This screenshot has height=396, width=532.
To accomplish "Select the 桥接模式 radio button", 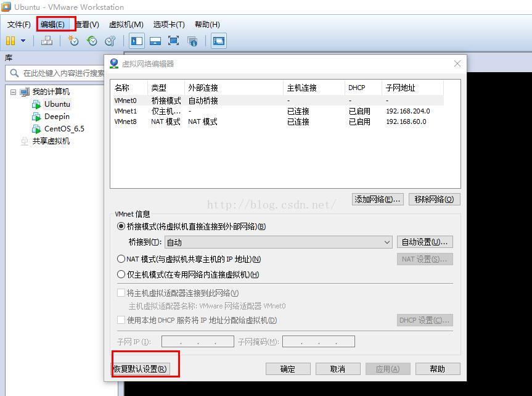I will click(x=121, y=226).
